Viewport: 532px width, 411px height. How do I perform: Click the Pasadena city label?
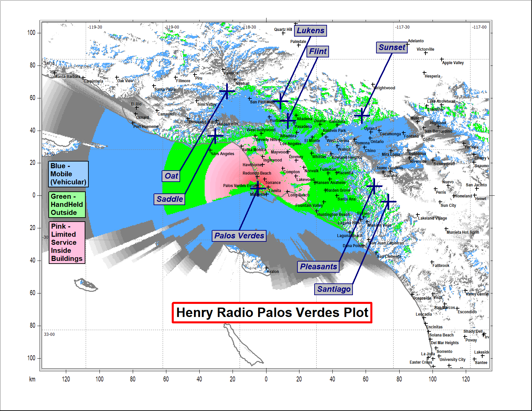click(x=303, y=127)
